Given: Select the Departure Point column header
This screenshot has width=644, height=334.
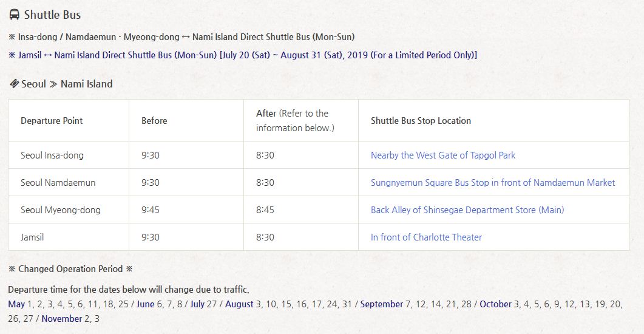Looking at the screenshot, I should pos(52,121).
